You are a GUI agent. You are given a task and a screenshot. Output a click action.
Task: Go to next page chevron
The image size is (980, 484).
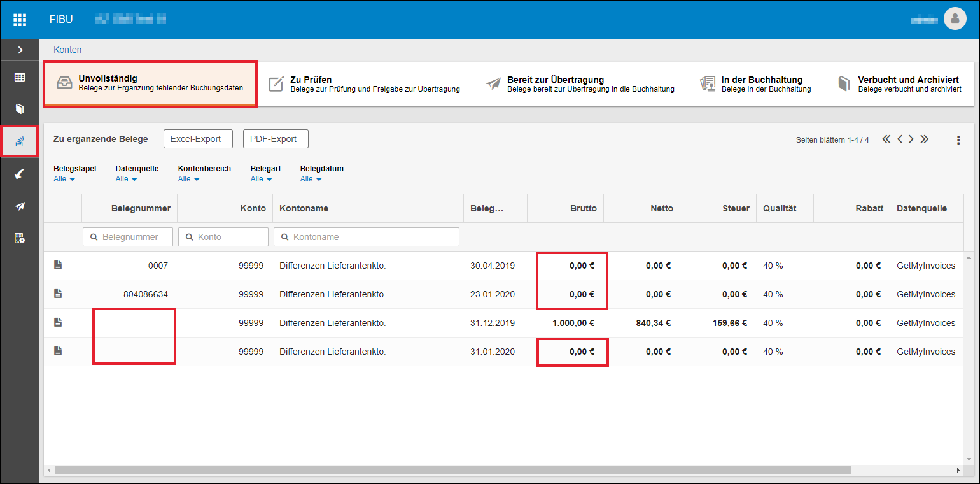pyautogui.click(x=911, y=139)
